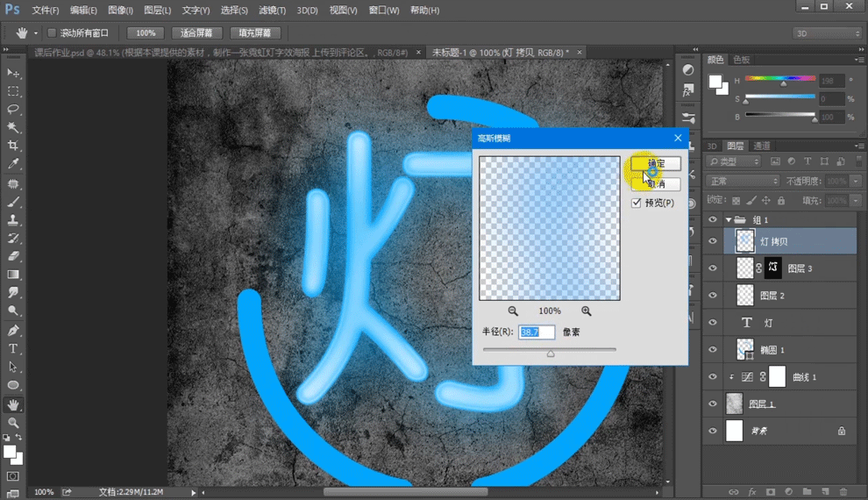Click the foreground color swatch in Color panel

click(715, 82)
